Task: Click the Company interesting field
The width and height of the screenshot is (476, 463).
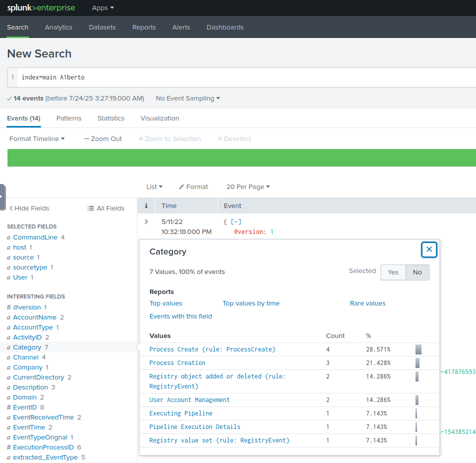Action: [27, 367]
